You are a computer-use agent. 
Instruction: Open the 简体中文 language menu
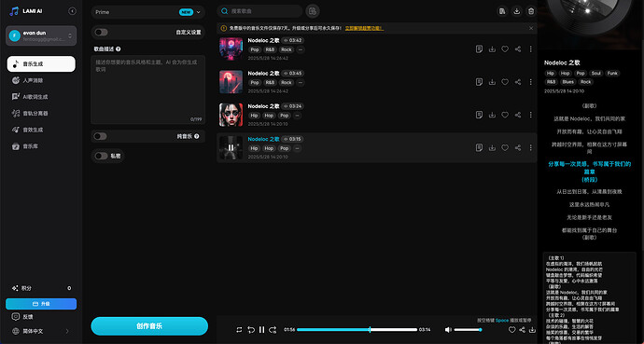point(41,331)
